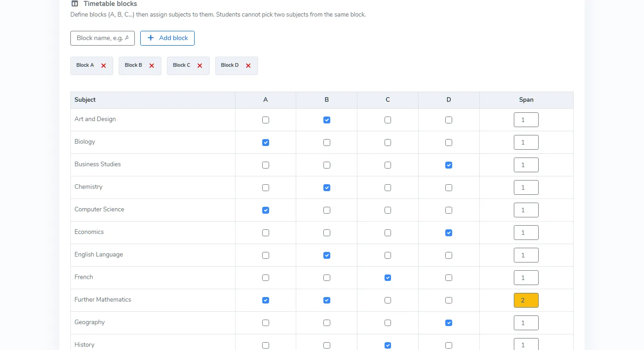
Task: Click the highlighted Span field for Further Mathematics
Action: pyautogui.click(x=526, y=300)
